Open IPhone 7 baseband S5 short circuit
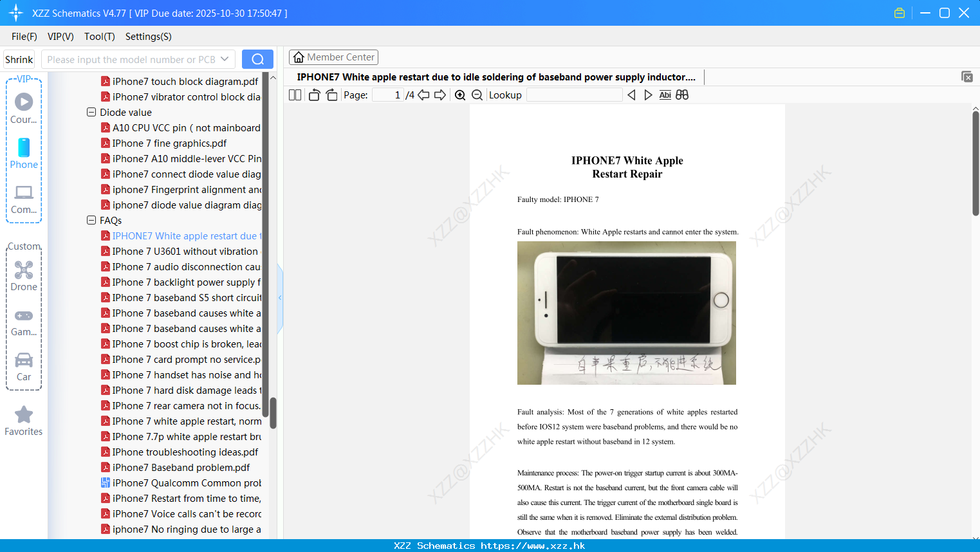The image size is (980, 552). [x=181, y=297]
